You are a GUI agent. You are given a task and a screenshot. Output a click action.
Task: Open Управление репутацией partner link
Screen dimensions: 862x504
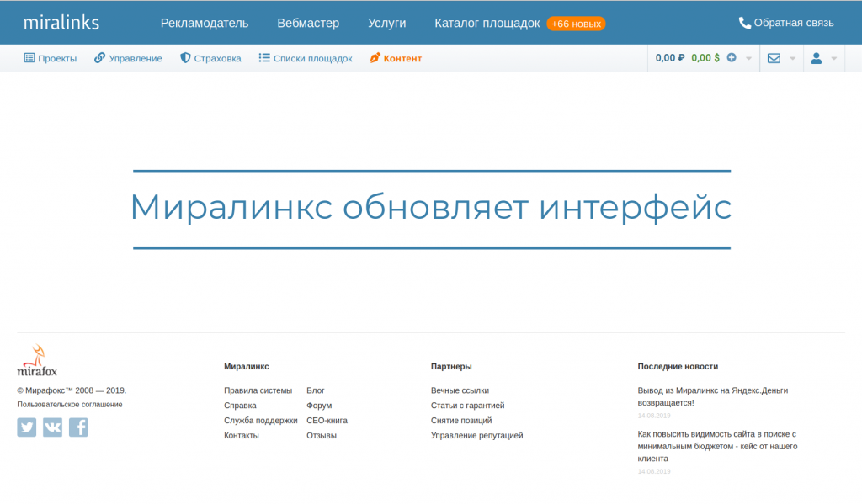pos(477,435)
